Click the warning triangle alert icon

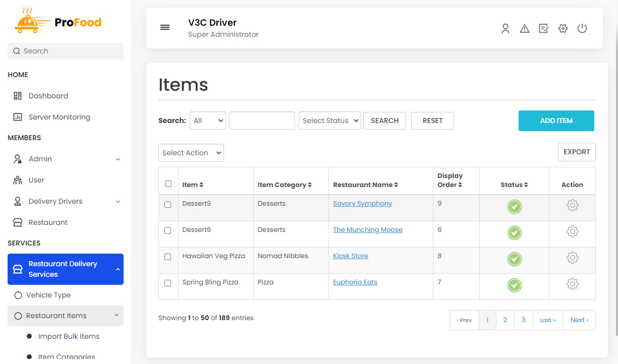[x=524, y=29]
